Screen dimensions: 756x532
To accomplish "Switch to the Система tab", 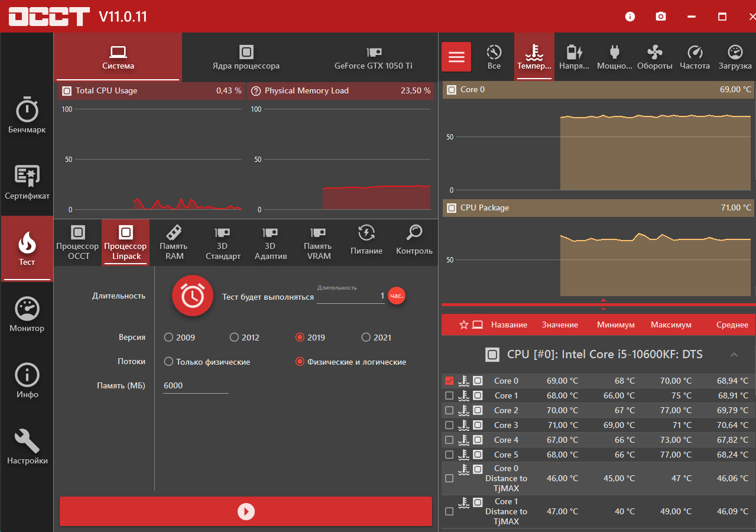I will click(118, 57).
